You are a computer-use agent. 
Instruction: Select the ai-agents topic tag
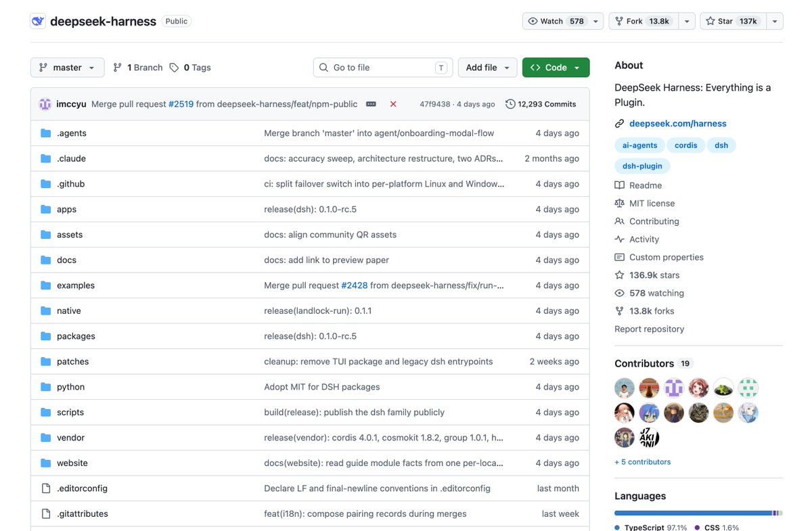tap(639, 145)
